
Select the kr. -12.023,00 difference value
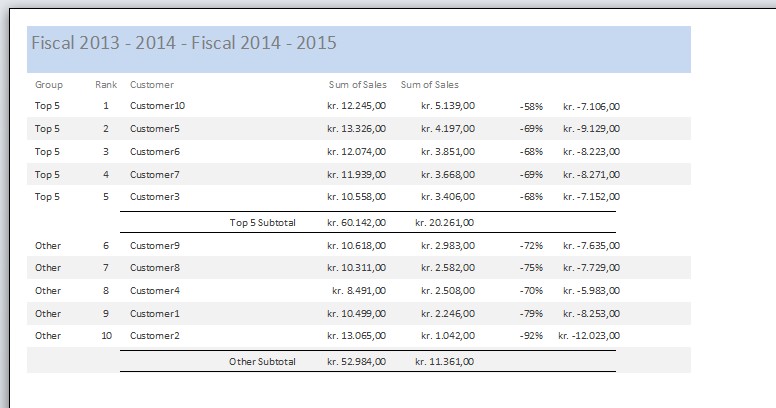tap(589, 336)
